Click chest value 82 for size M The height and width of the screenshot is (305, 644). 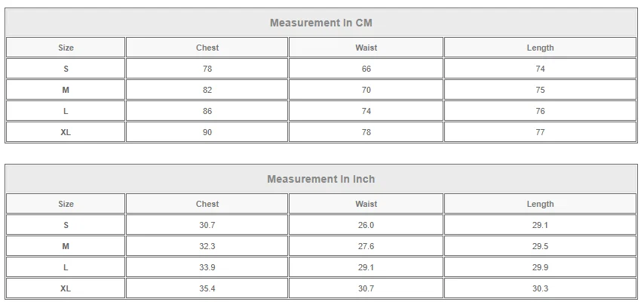(x=207, y=90)
